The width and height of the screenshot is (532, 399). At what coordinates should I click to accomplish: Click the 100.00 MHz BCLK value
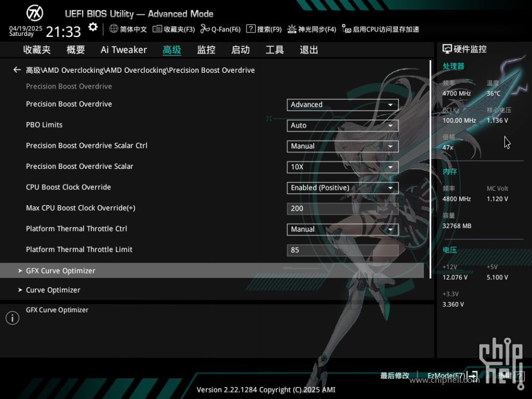tap(459, 121)
